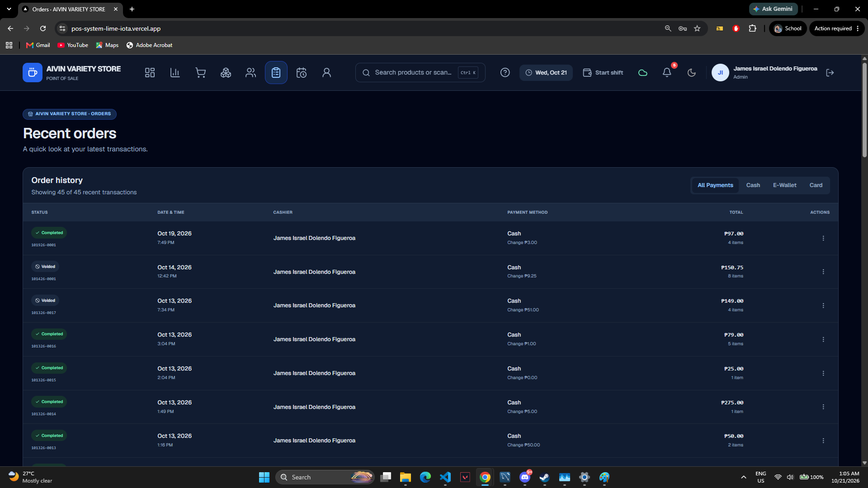Open Visual Studio Code from taskbar
Image resolution: width=868 pixels, height=488 pixels.
[x=445, y=477]
